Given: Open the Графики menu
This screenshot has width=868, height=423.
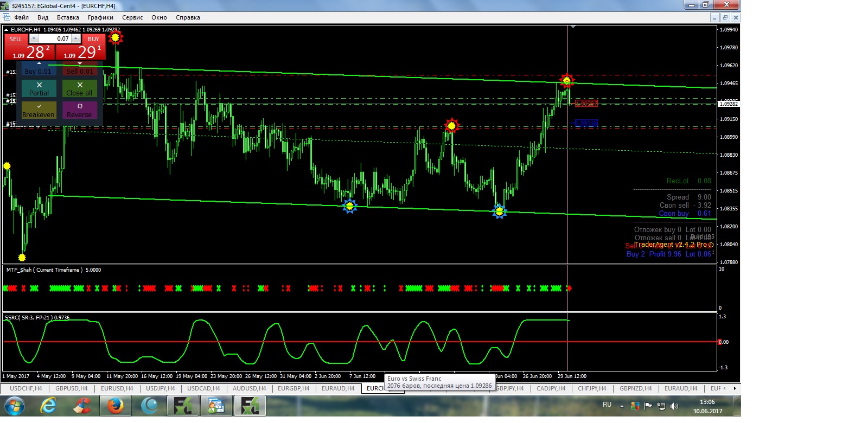Looking at the screenshot, I should [x=100, y=17].
